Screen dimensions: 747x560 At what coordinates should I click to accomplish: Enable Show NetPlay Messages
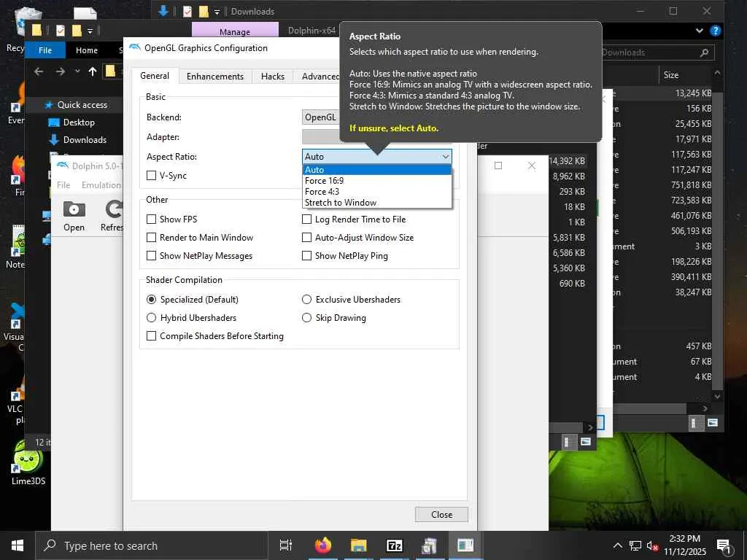point(200,256)
